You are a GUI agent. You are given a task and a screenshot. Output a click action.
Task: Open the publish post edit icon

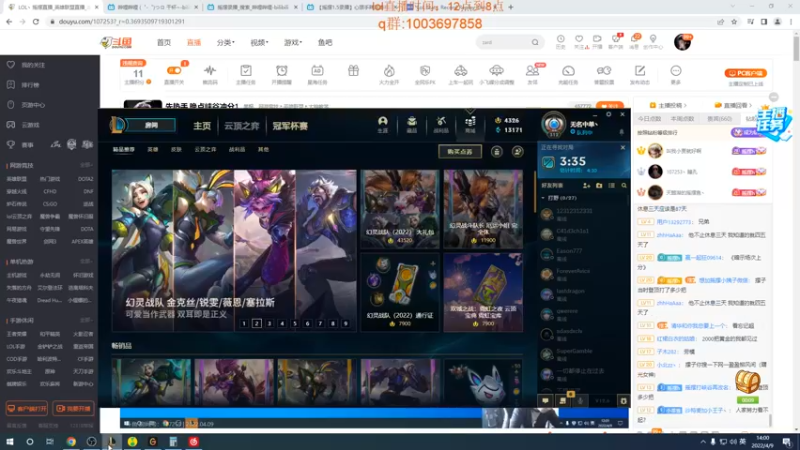pyautogui.click(x=640, y=73)
